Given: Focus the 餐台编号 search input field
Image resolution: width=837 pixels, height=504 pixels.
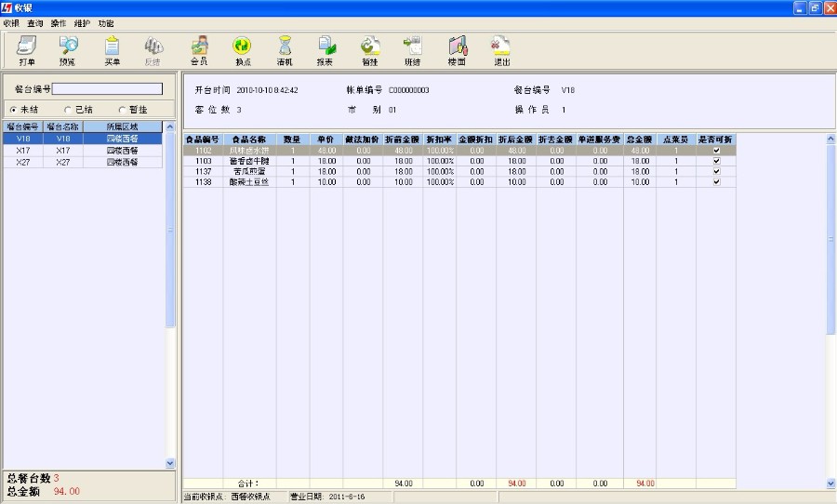Looking at the screenshot, I should pos(107,89).
